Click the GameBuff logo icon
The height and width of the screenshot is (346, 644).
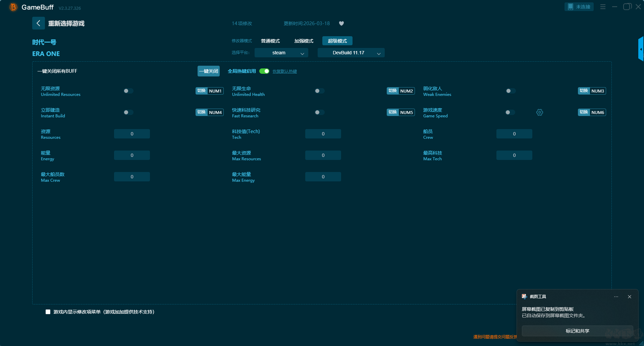coord(13,7)
